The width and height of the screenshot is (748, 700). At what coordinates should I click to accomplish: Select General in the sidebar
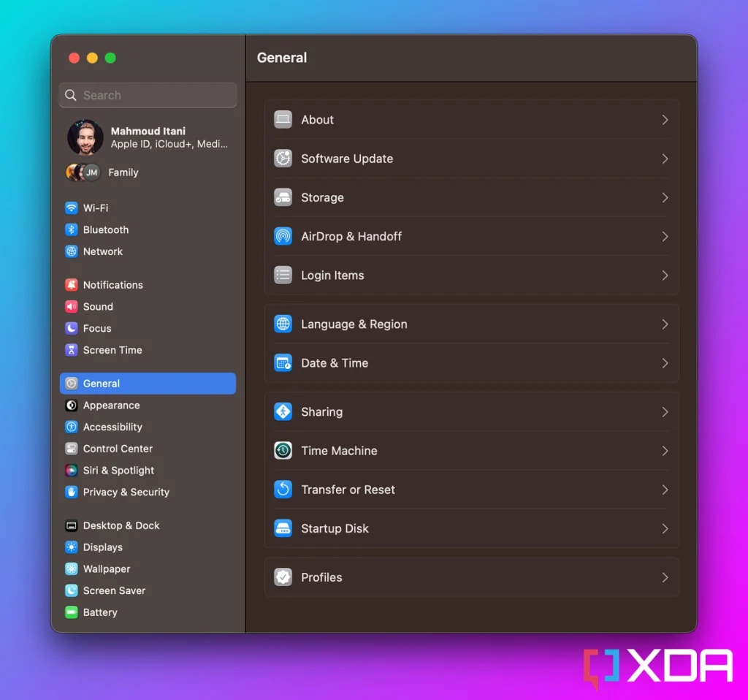tap(148, 383)
